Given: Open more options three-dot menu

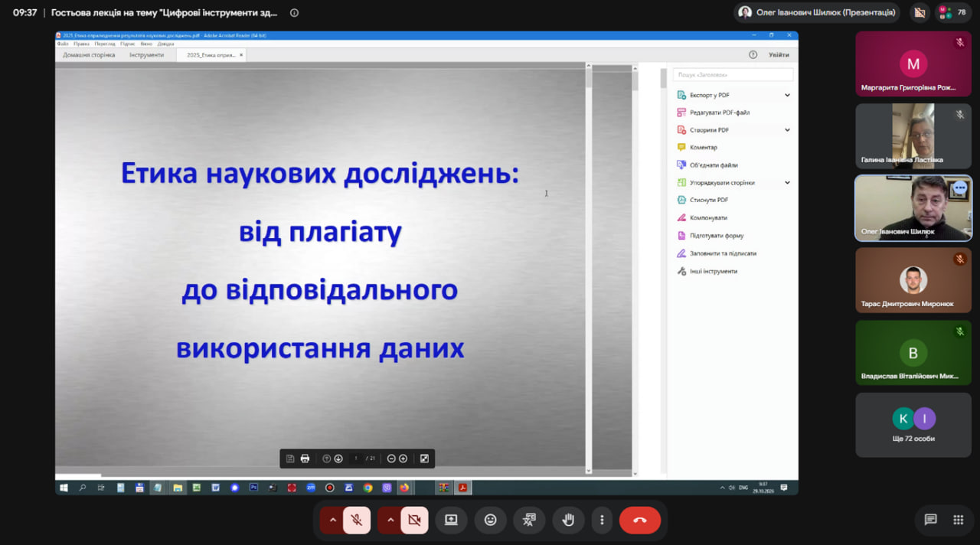Looking at the screenshot, I should click(x=603, y=520).
